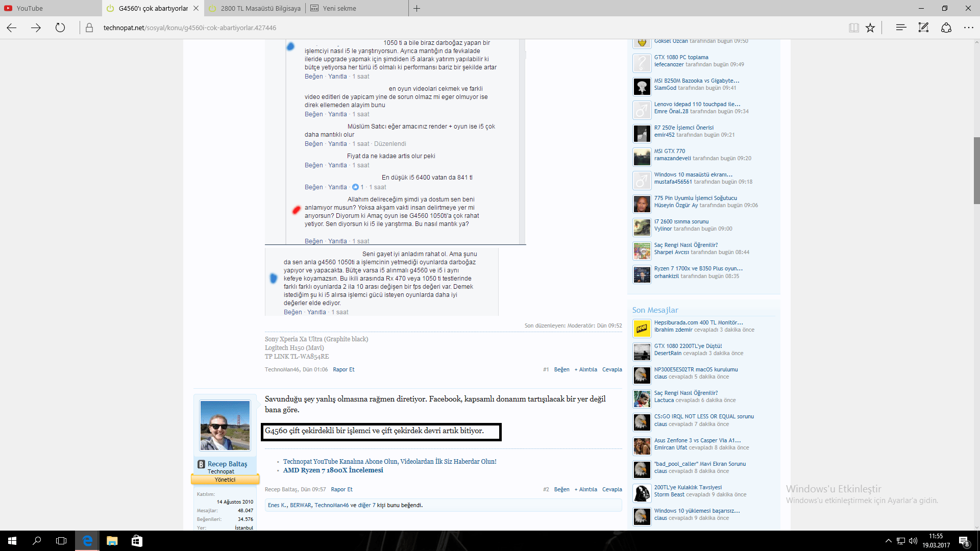Click the page vertical scrollbar thumb
The height and width of the screenshot is (551, 980).
click(x=976, y=171)
